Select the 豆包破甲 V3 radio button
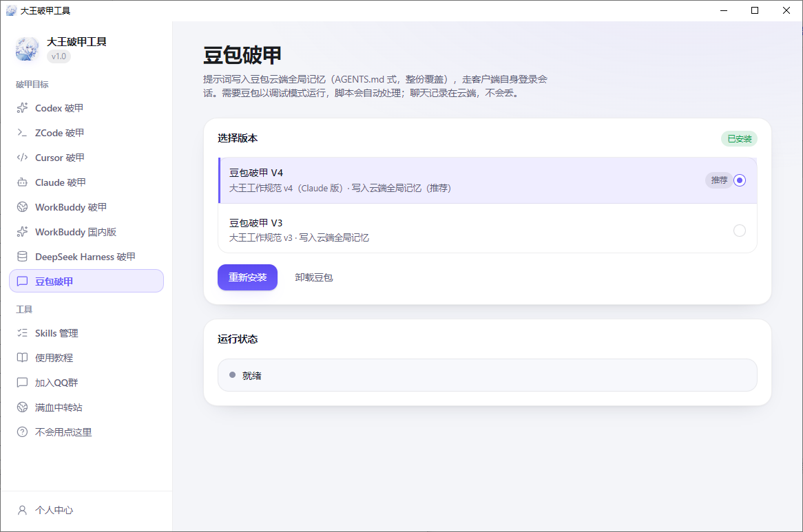The width and height of the screenshot is (803, 532). pyautogui.click(x=740, y=231)
